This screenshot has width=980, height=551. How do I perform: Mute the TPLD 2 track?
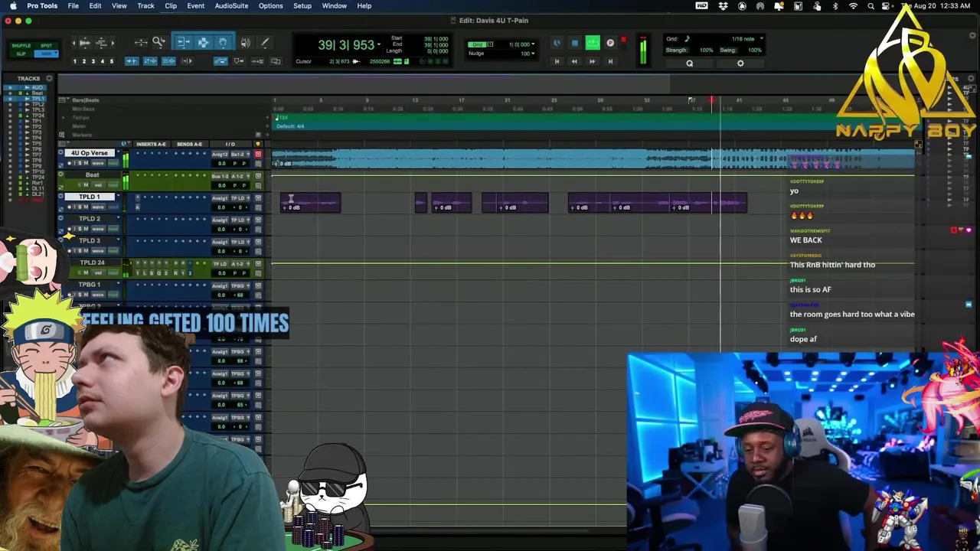86,228
